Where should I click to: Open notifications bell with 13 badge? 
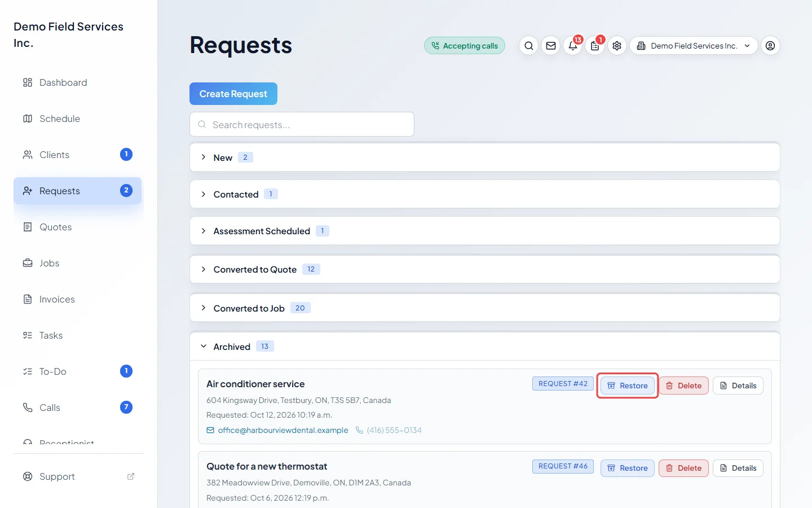(573, 46)
